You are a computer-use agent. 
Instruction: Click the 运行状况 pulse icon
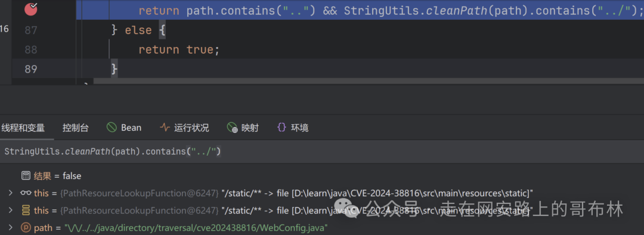pyautogui.click(x=165, y=128)
